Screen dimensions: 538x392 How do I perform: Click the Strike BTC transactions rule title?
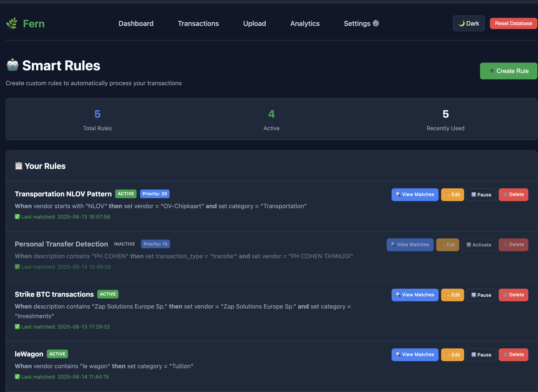54,294
